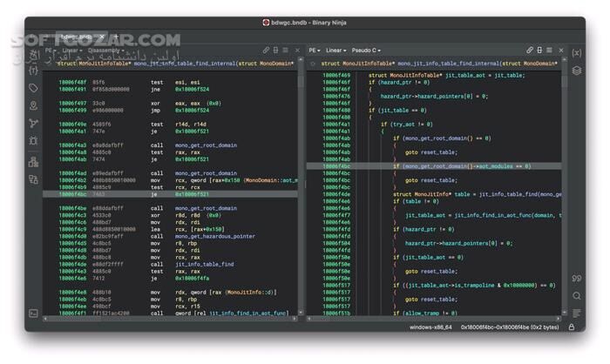
Task: Toggle the sync link icon in the disassembly pane
Action: (x=265, y=51)
